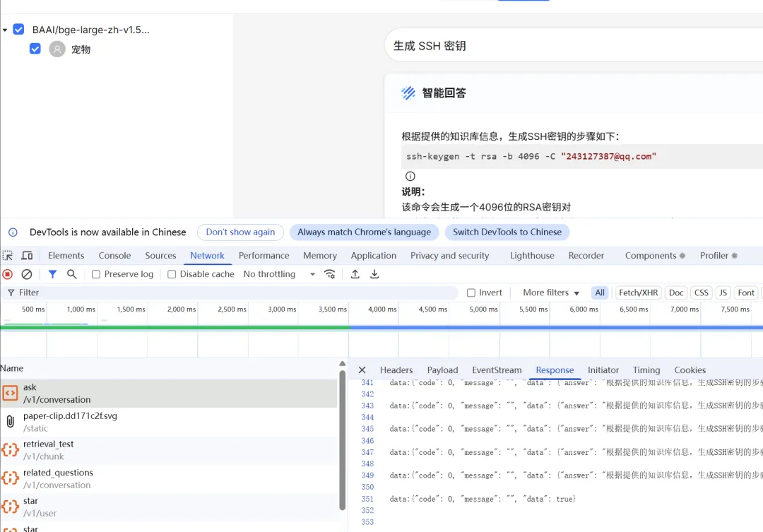Viewport: 763px width, 532px height.
Task: Filter requests by Font
Action: click(x=745, y=292)
